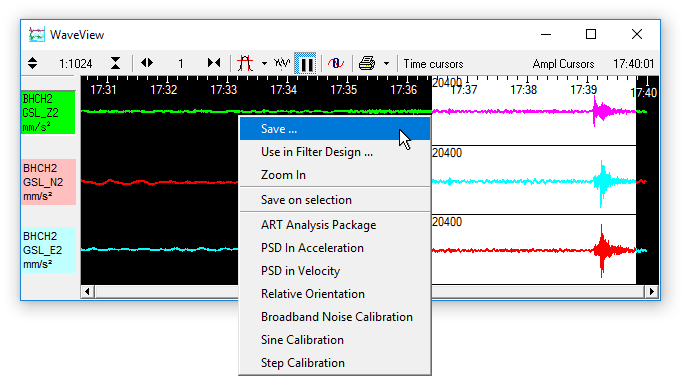Maximize the WaveView window
This screenshot has width=685, height=379.
pyautogui.click(x=591, y=34)
